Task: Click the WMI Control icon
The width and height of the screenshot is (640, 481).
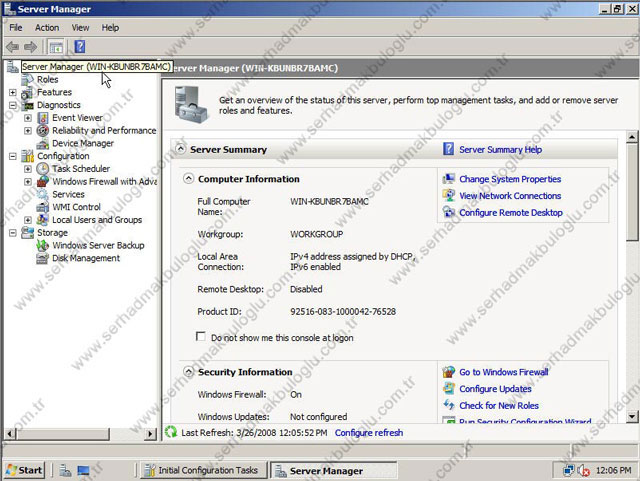Action: pyautogui.click(x=42, y=207)
